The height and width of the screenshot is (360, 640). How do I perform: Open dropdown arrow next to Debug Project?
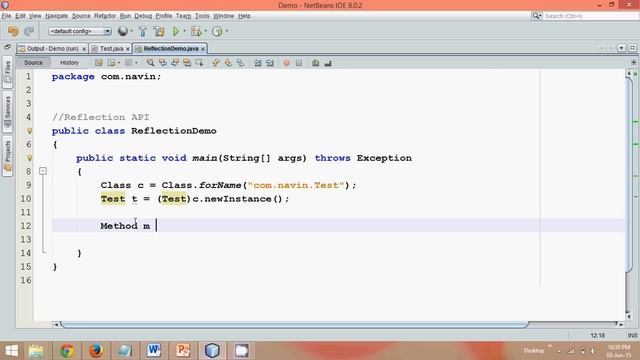tap(205, 31)
